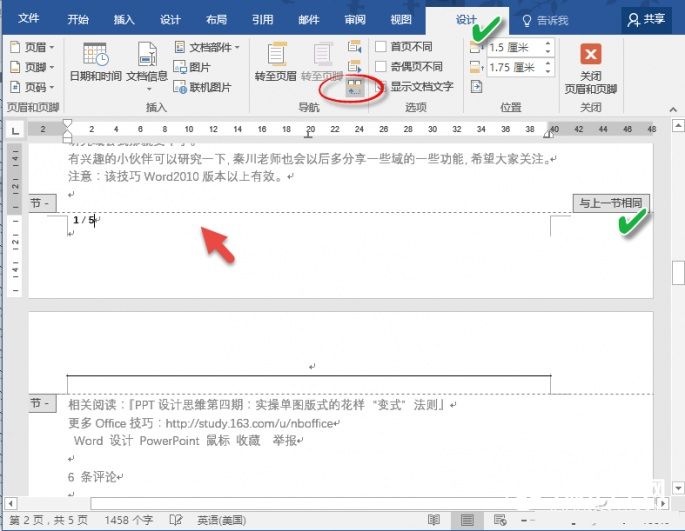The image size is (685, 531).
Task: Click the 与上一节相同 (Same as Previous) tag
Action: tap(611, 203)
